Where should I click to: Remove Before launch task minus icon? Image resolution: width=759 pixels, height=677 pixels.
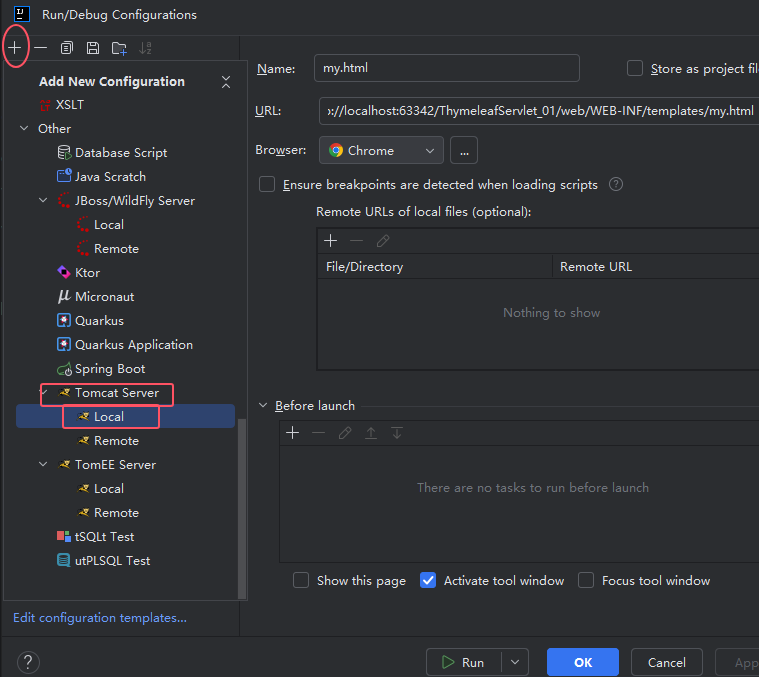click(319, 433)
